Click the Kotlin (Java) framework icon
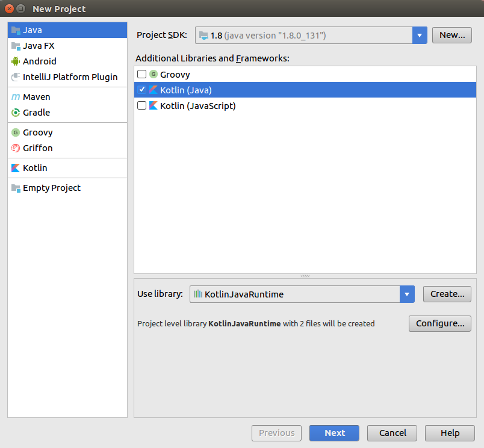 tap(154, 90)
